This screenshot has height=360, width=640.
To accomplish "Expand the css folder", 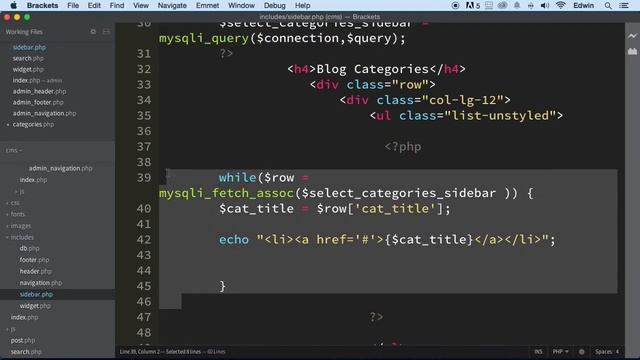I will (x=15, y=202).
